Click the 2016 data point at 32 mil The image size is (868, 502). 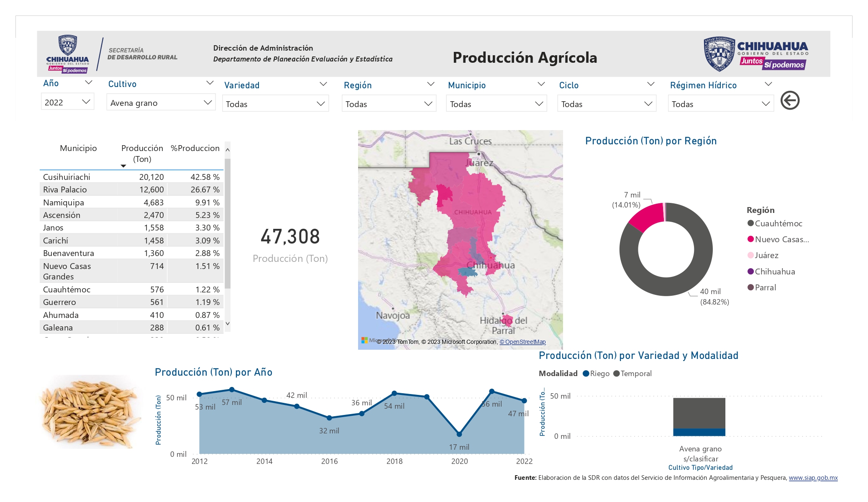pyautogui.click(x=329, y=418)
